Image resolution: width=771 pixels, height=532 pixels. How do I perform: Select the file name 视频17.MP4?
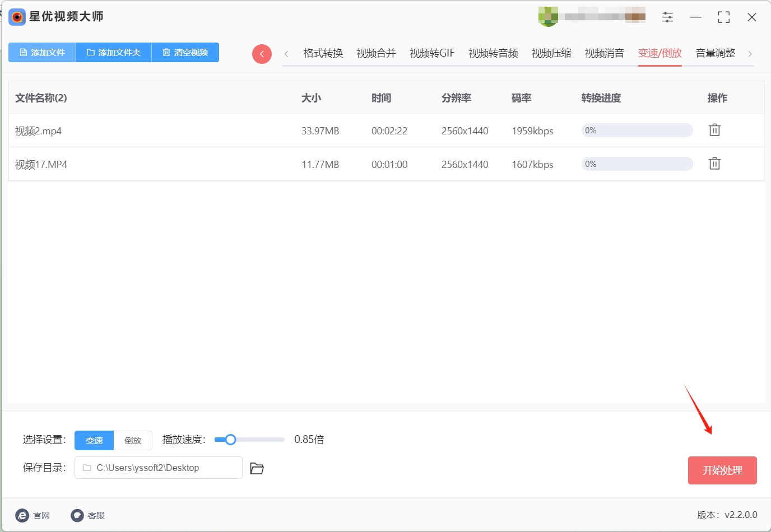pyautogui.click(x=41, y=165)
